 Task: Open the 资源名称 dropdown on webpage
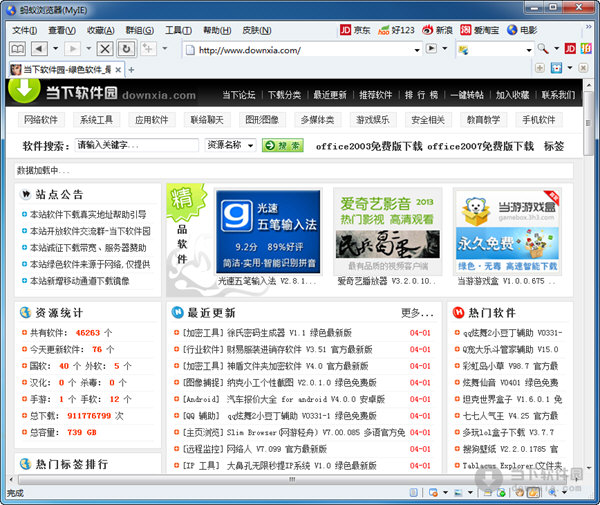click(x=230, y=145)
